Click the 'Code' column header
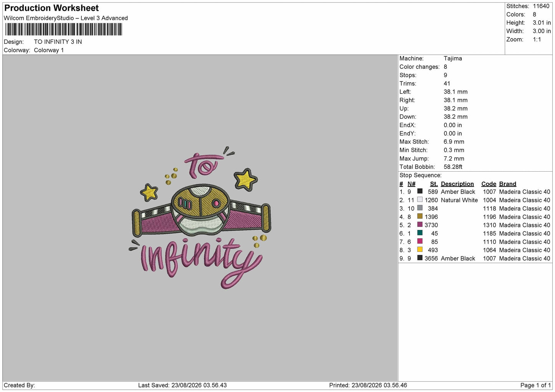The image size is (555, 392). [489, 184]
